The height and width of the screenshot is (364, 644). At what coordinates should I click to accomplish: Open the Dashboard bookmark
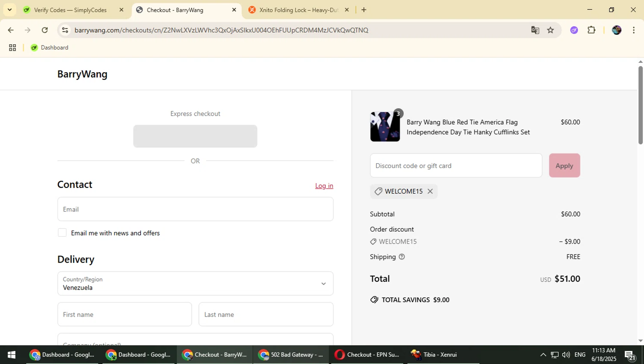(49, 48)
